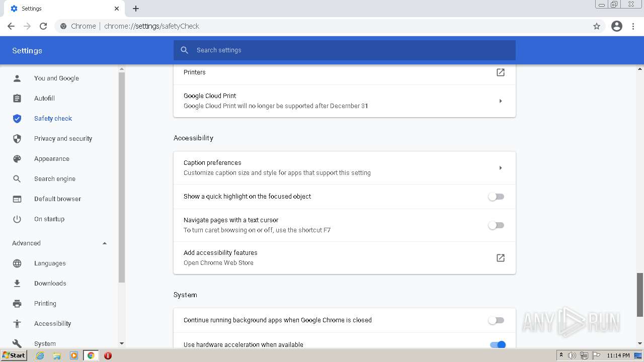Click the Safety check shield icon
This screenshot has width=644, height=362.
[17, 119]
